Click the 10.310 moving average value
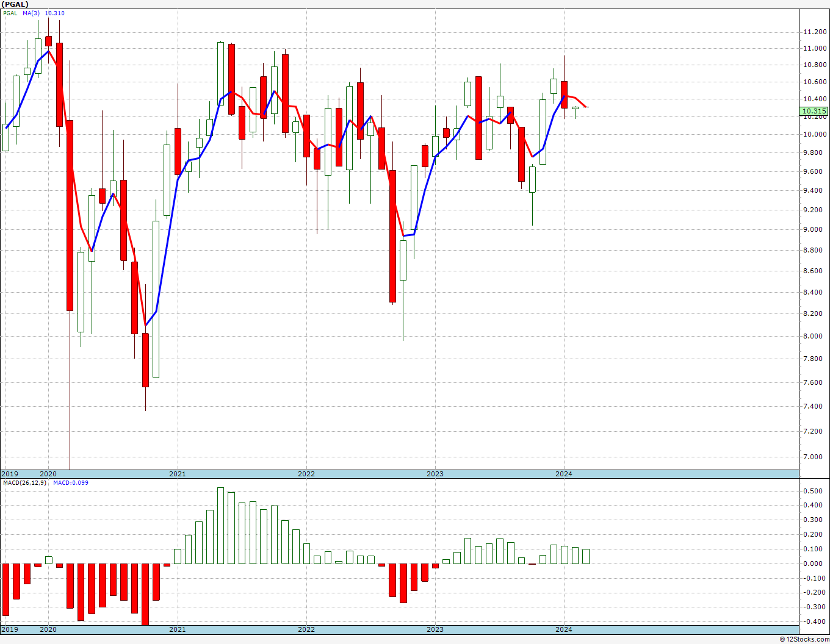Screen dimensions: 830x644 [54, 13]
